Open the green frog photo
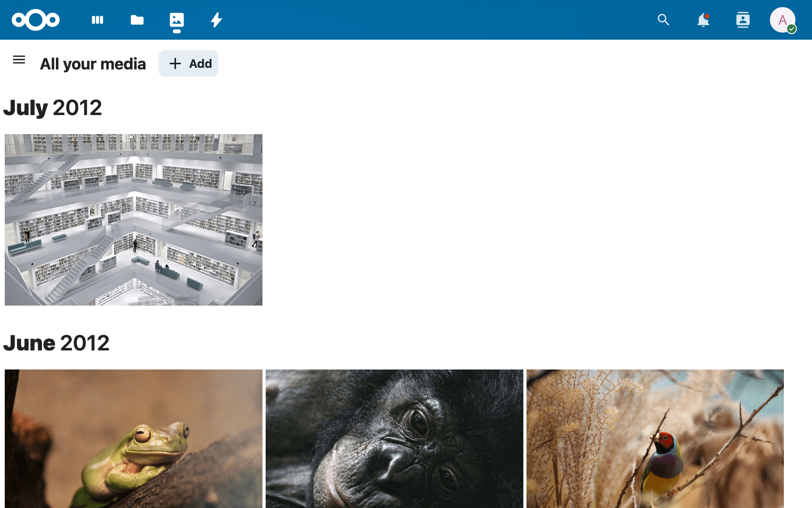Viewport: 812px width, 508px height. click(134, 439)
